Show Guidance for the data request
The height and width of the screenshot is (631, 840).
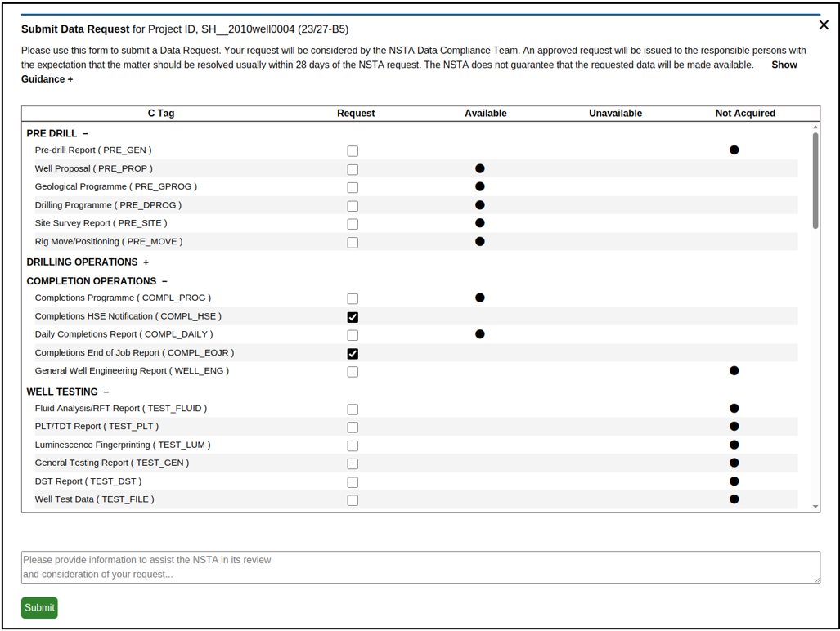click(x=47, y=79)
